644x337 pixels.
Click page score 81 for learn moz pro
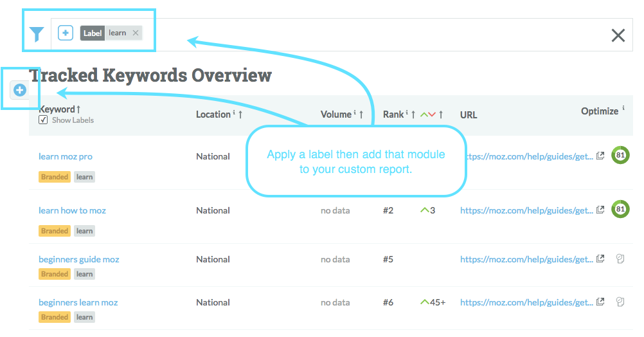pyautogui.click(x=620, y=155)
